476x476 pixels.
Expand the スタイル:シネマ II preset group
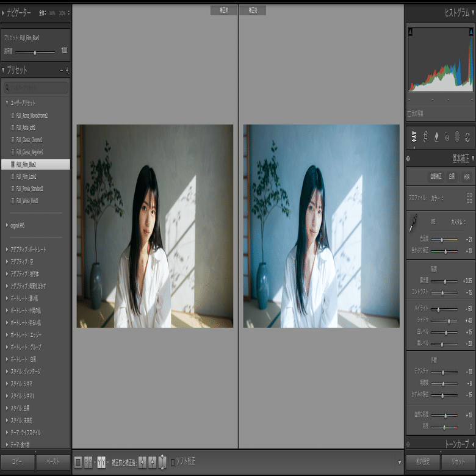7,395
